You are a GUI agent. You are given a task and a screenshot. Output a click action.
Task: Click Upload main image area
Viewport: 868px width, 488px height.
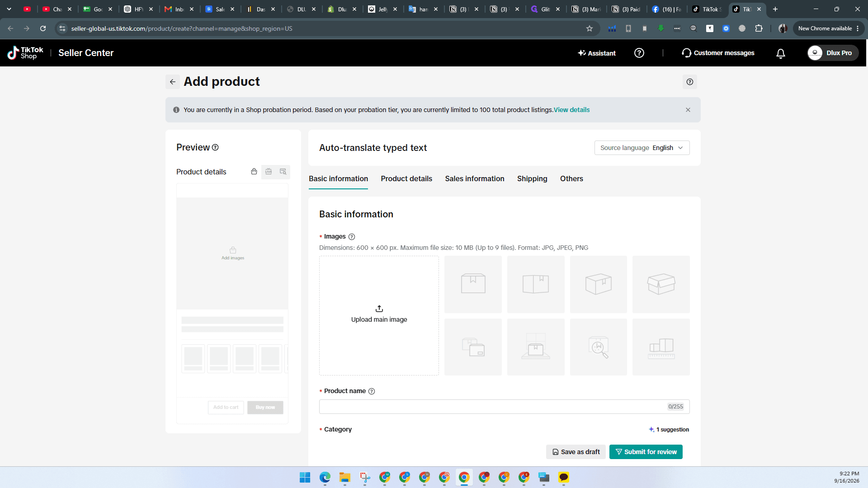(x=379, y=315)
